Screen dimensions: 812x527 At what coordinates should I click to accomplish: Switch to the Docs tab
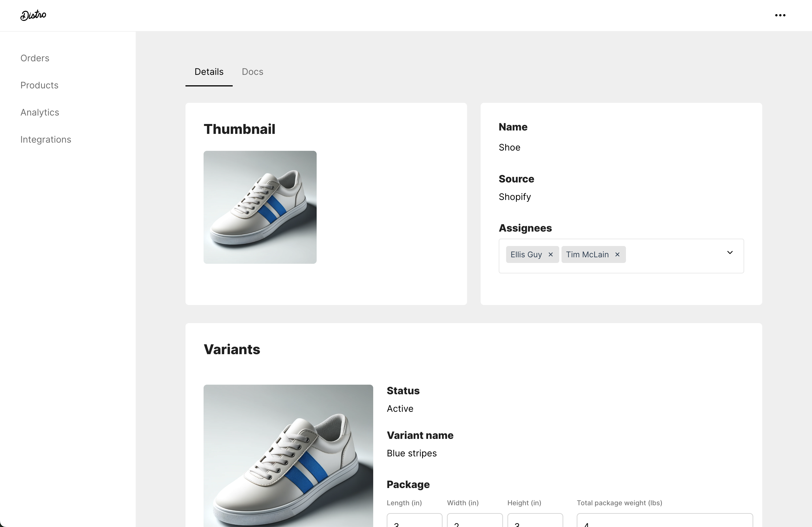[252, 72]
